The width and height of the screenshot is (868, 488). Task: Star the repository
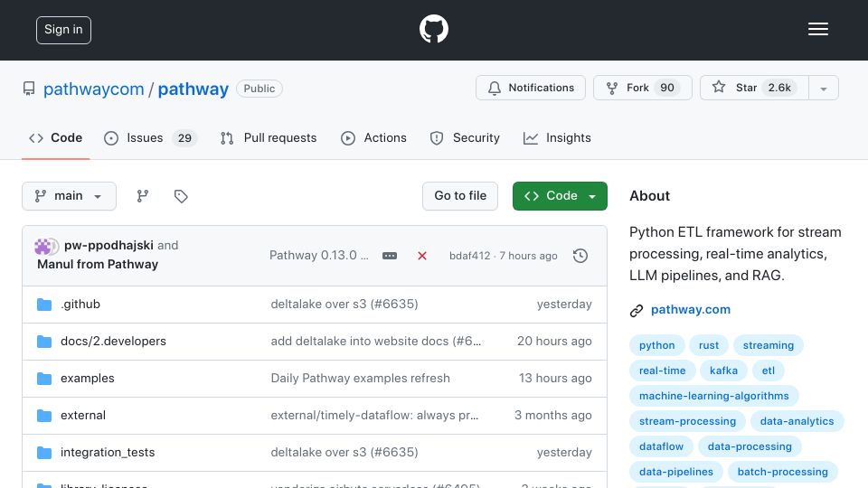(754, 88)
